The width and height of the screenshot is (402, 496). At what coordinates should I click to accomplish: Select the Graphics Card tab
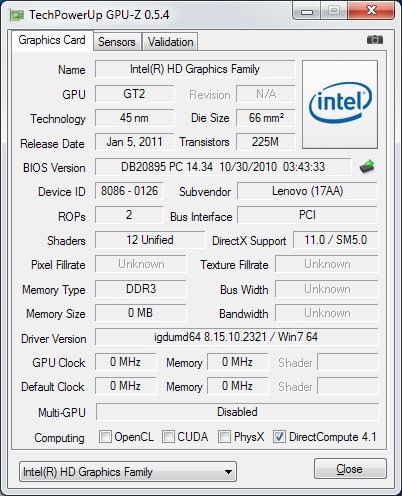52,40
